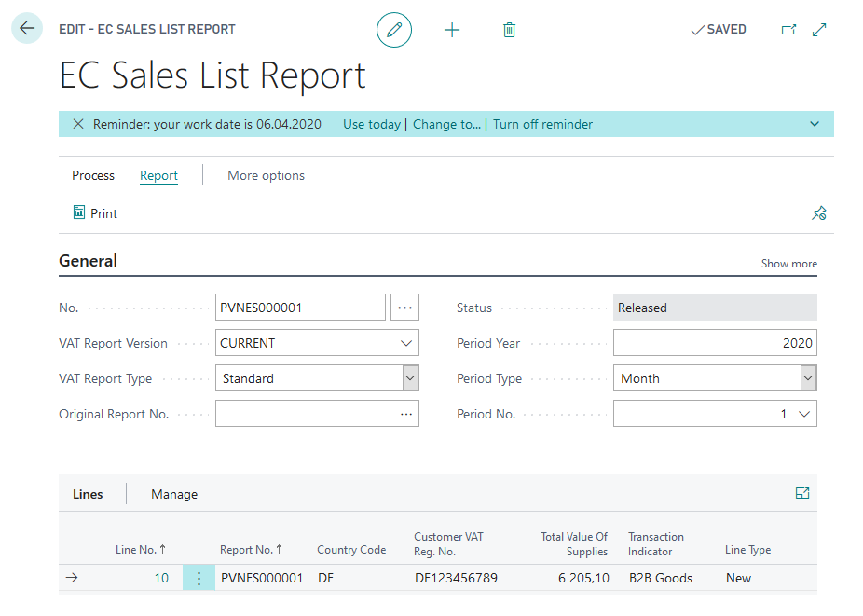Click the Use today link
The height and width of the screenshot is (616, 863).
point(372,124)
